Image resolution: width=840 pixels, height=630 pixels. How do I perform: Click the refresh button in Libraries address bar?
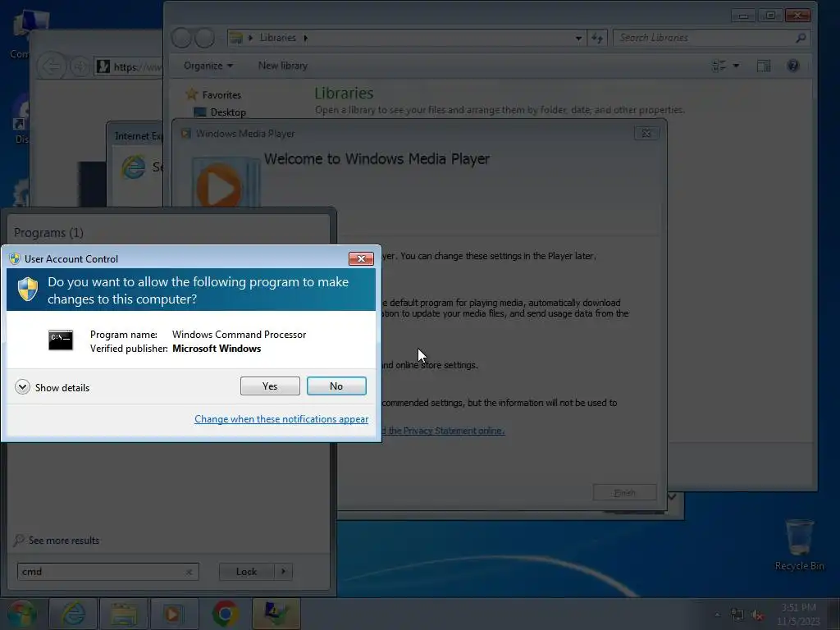coord(597,38)
